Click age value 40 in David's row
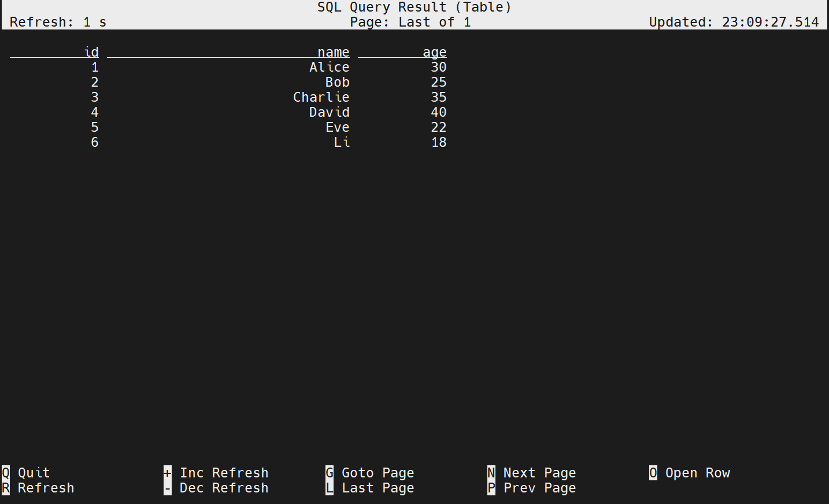The height and width of the screenshot is (504, 829). tap(439, 112)
